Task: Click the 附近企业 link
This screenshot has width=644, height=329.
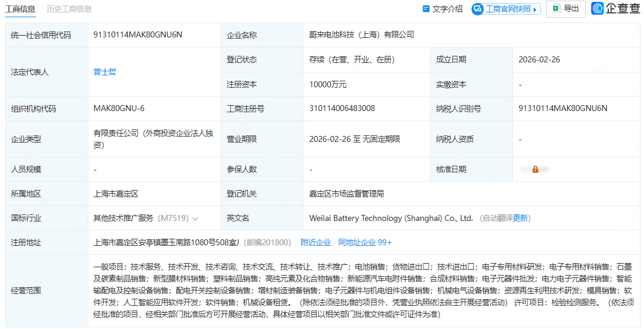Action: tap(315, 242)
